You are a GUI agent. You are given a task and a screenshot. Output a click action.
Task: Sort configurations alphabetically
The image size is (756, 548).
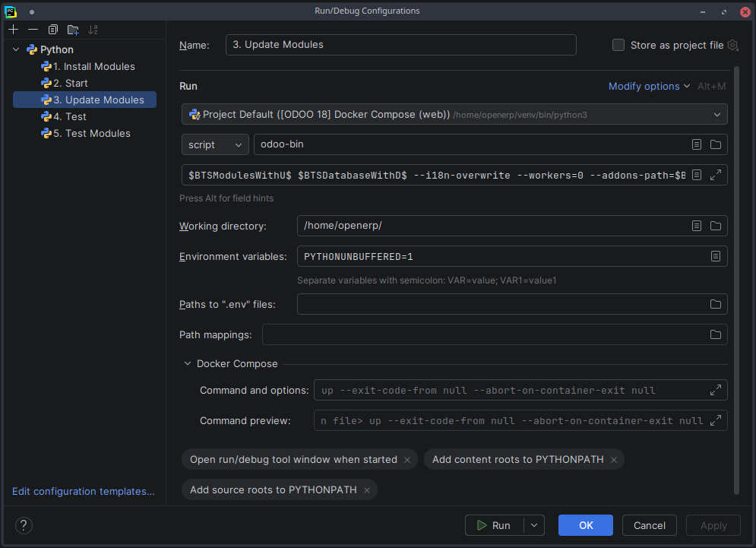(x=93, y=30)
